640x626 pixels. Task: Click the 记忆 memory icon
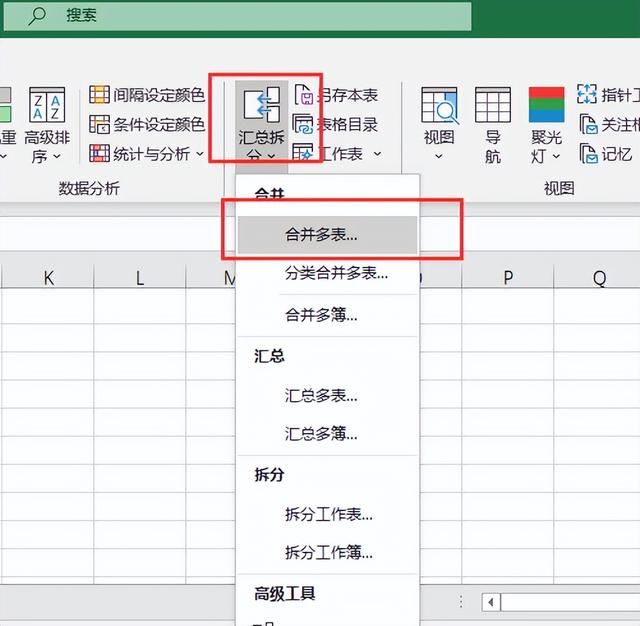click(589, 153)
